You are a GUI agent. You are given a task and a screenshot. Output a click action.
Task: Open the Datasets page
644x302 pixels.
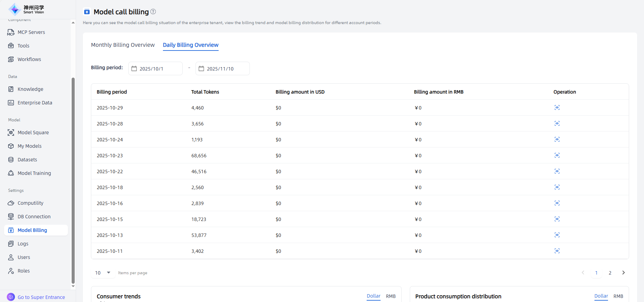click(x=27, y=160)
